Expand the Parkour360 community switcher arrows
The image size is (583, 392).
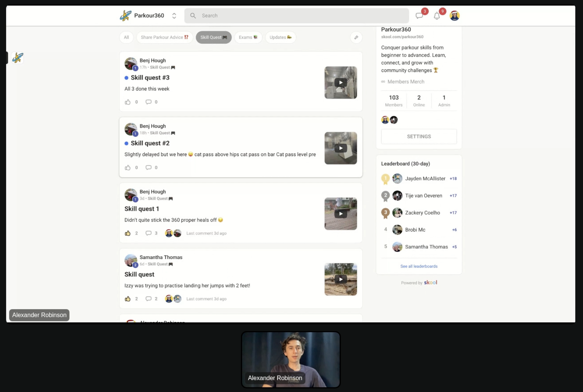(174, 16)
